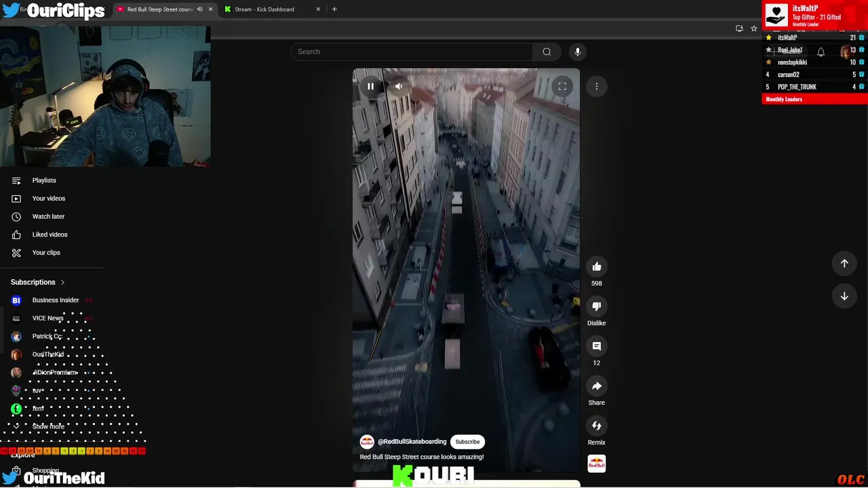868x488 pixels.
Task: Click the Share arrow icon
Action: tap(597, 386)
